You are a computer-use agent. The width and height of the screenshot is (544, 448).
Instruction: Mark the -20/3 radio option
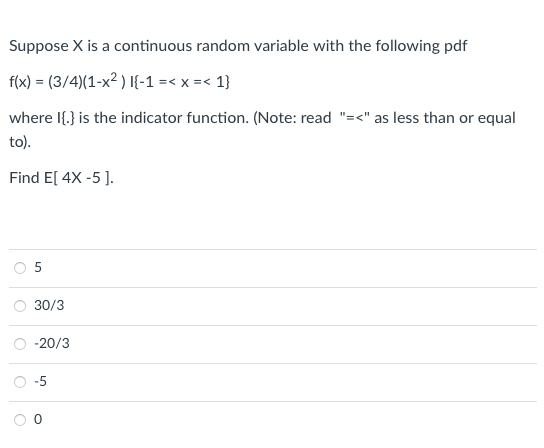coord(20,344)
